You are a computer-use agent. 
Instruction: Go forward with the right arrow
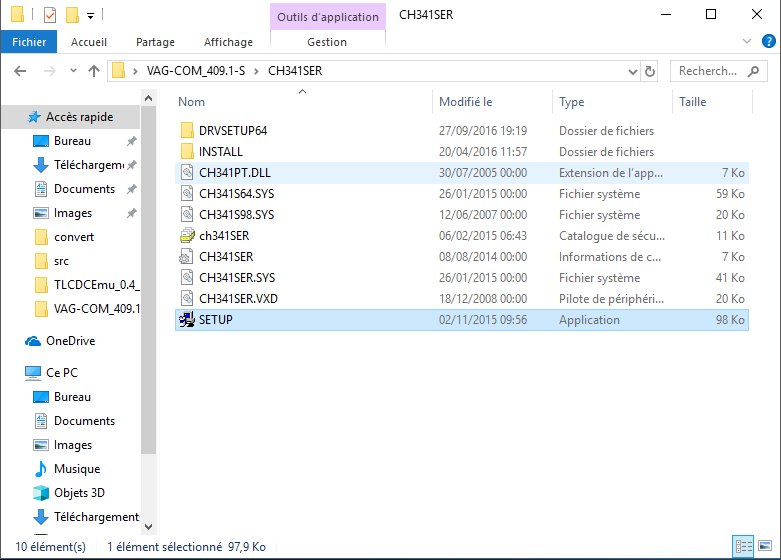point(50,71)
